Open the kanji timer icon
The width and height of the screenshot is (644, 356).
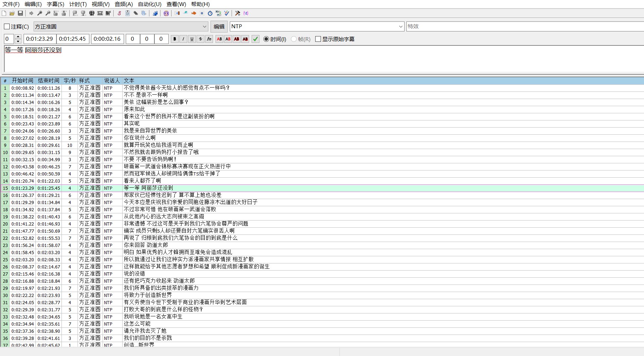click(x=218, y=13)
